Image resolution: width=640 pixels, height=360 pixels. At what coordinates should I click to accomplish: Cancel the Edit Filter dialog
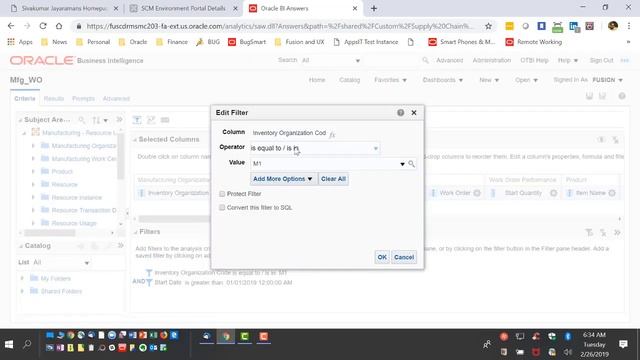point(404,257)
